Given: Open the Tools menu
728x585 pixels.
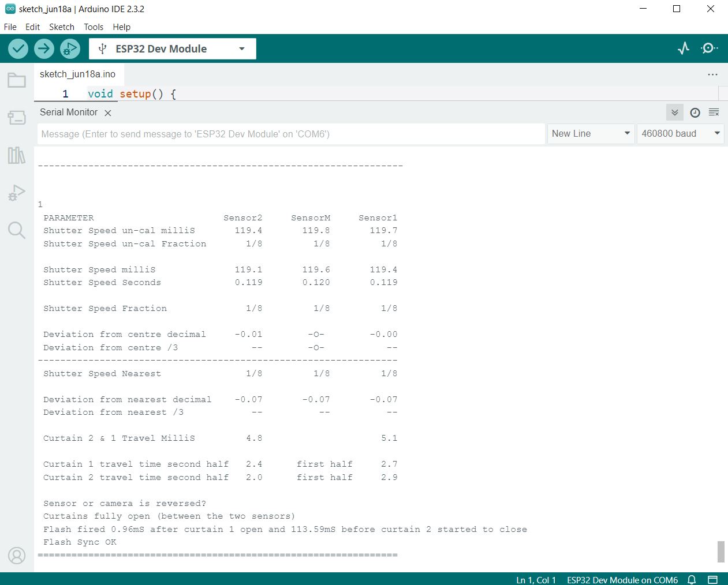Looking at the screenshot, I should tap(94, 27).
